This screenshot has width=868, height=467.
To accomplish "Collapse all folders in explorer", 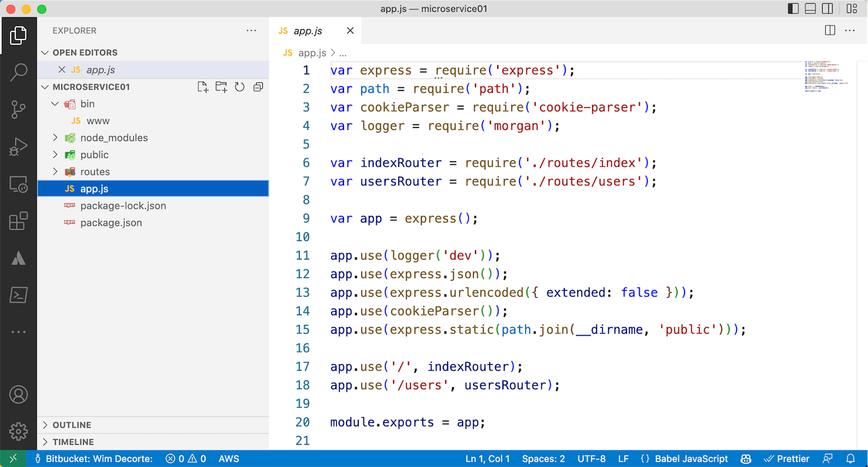I will coord(258,87).
